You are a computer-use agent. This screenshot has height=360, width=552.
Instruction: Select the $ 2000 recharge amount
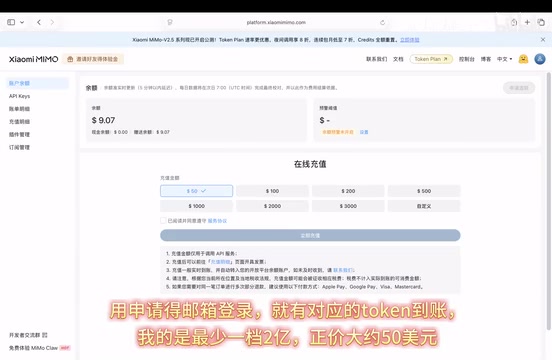coord(272,206)
